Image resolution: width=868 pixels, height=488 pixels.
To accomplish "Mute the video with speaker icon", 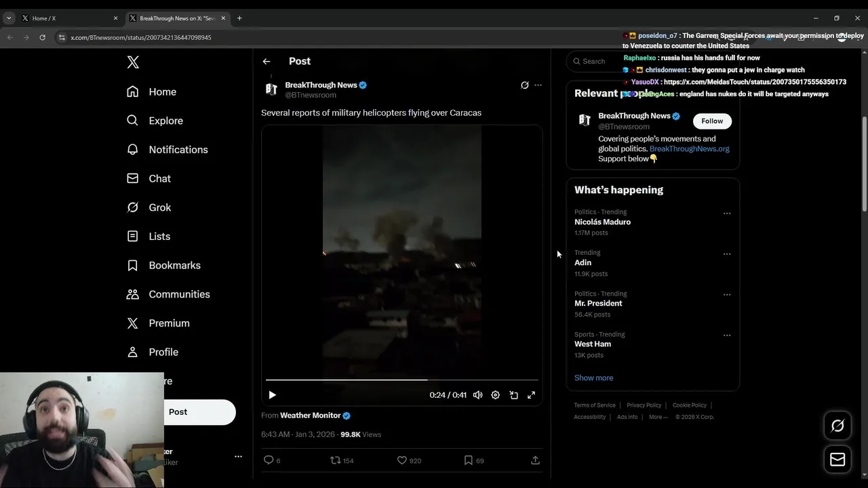I will click(x=477, y=395).
